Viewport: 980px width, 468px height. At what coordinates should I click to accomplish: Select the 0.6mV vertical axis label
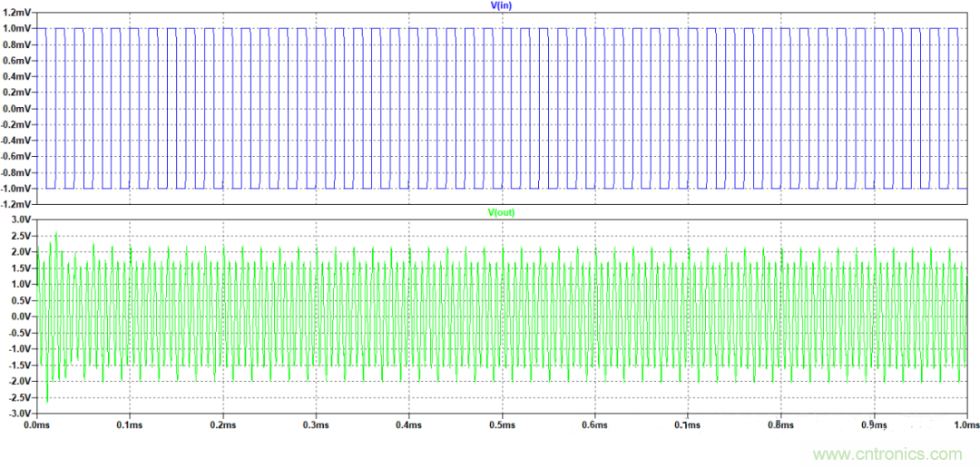pyautogui.click(x=18, y=61)
